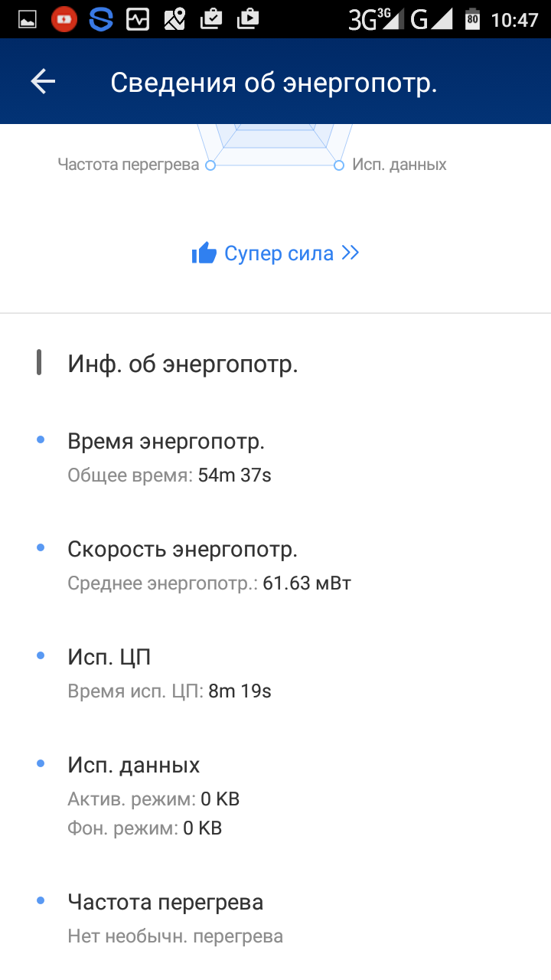
Task: Click the Частота перегрева radar chart node
Action: (211, 165)
